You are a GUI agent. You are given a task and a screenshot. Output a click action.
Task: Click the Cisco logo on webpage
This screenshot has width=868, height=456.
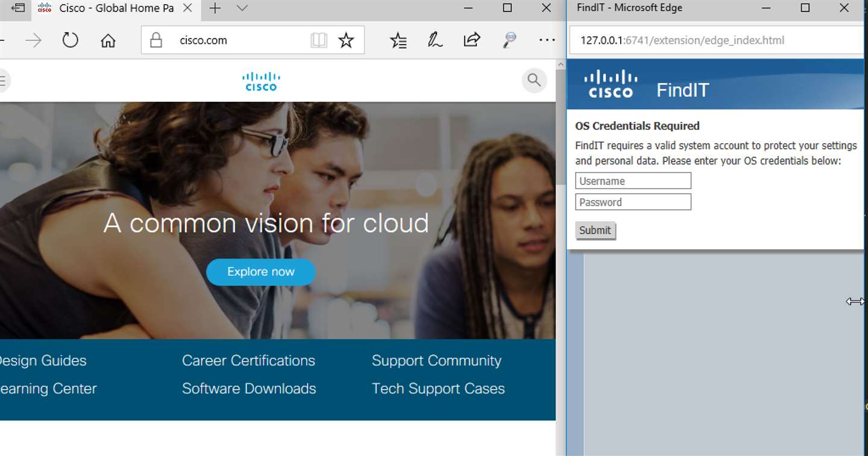click(x=261, y=81)
